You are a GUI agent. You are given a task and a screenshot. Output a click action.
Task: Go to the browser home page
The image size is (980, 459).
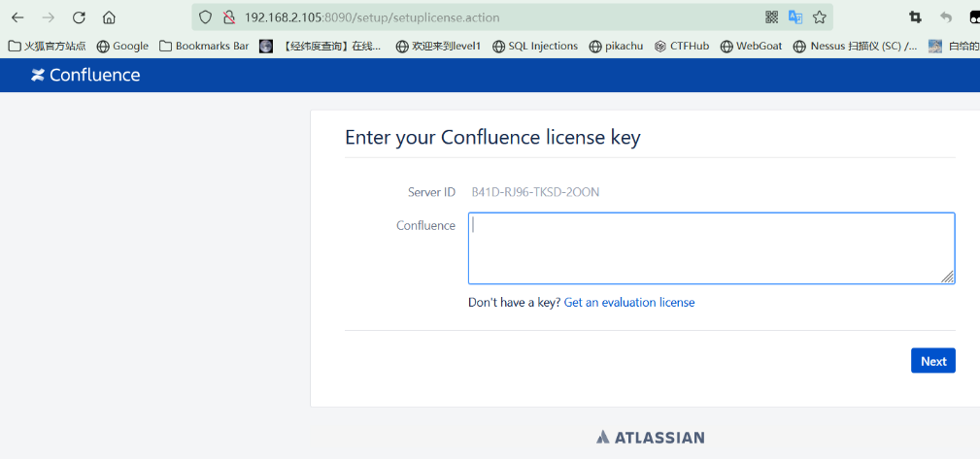pyautogui.click(x=109, y=16)
